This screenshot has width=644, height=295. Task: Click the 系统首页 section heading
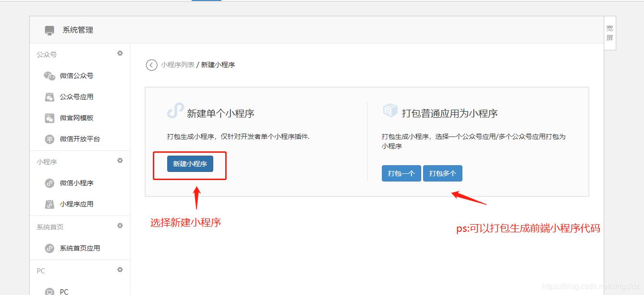point(50,227)
